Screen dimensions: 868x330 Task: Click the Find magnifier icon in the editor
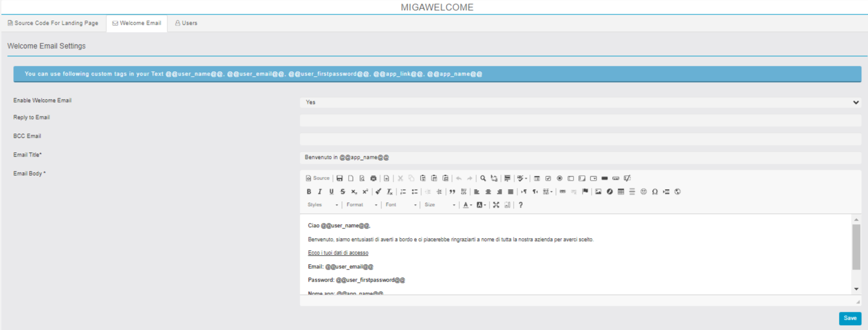pos(483,178)
